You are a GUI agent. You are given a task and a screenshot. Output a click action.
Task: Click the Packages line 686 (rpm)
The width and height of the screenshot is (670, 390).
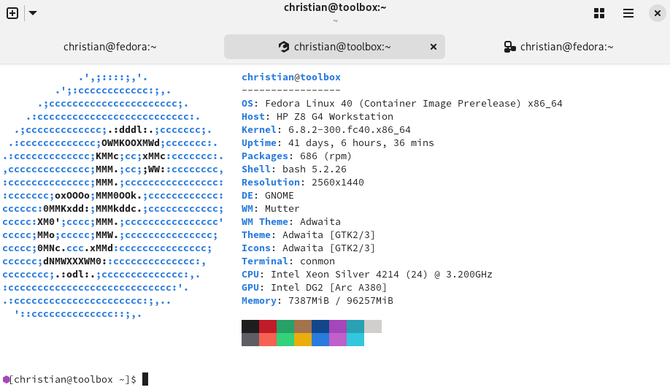[297, 156]
